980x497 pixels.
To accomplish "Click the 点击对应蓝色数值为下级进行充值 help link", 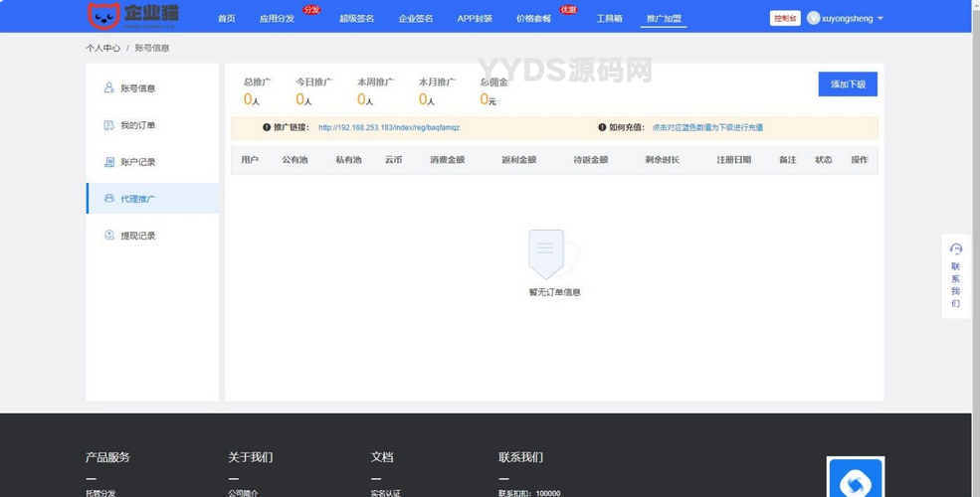I will tap(707, 127).
